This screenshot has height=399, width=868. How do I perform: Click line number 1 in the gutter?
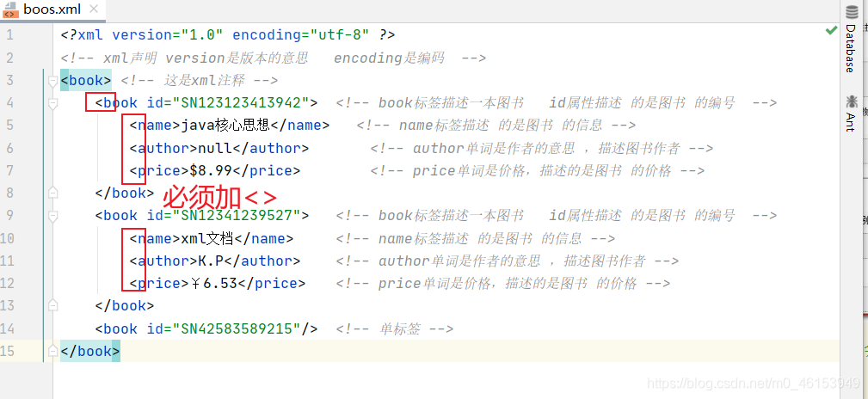point(10,35)
